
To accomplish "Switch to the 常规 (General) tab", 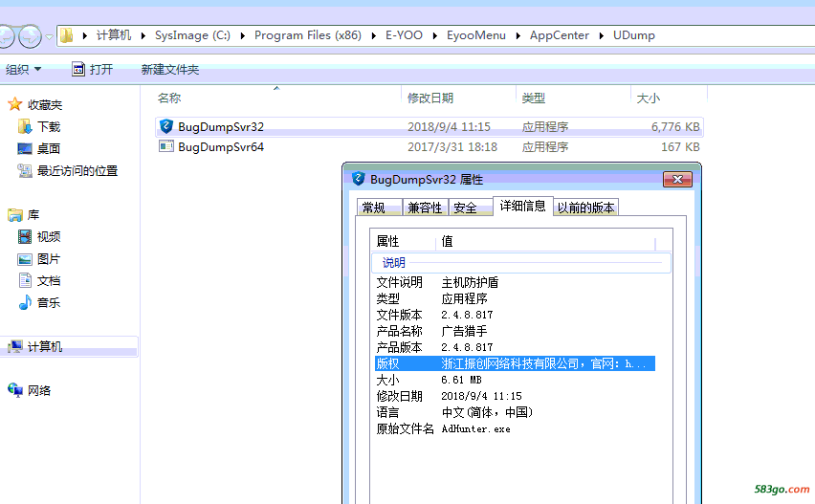I will (x=380, y=208).
